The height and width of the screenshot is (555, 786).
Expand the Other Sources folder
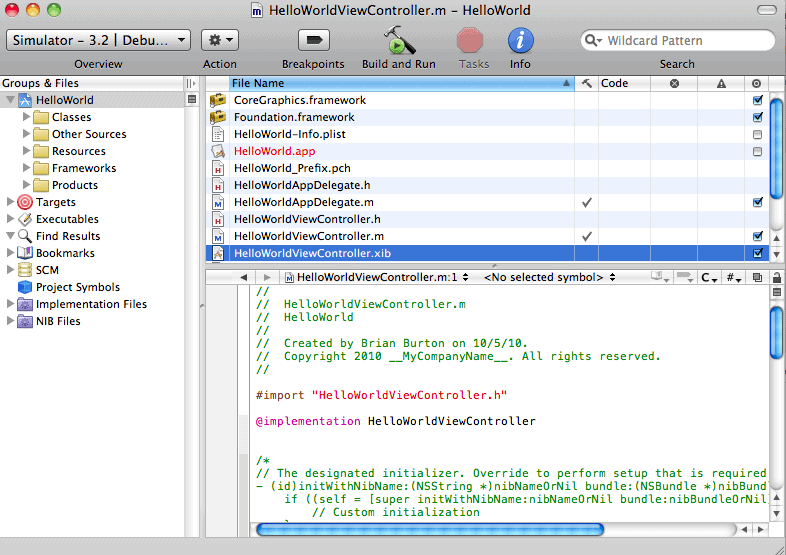point(26,134)
